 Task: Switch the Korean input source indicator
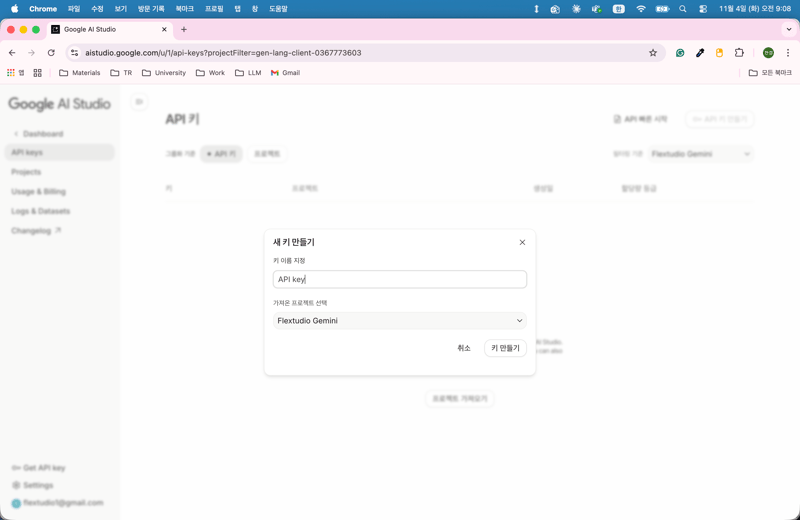[x=619, y=9]
